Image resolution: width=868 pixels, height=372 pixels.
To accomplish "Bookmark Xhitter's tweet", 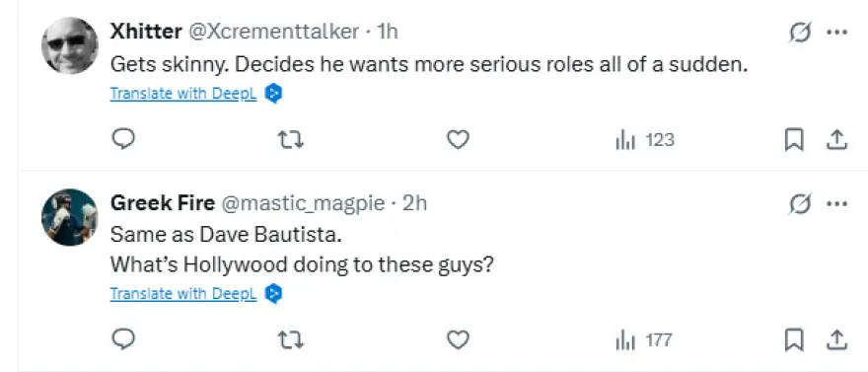I will [794, 140].
